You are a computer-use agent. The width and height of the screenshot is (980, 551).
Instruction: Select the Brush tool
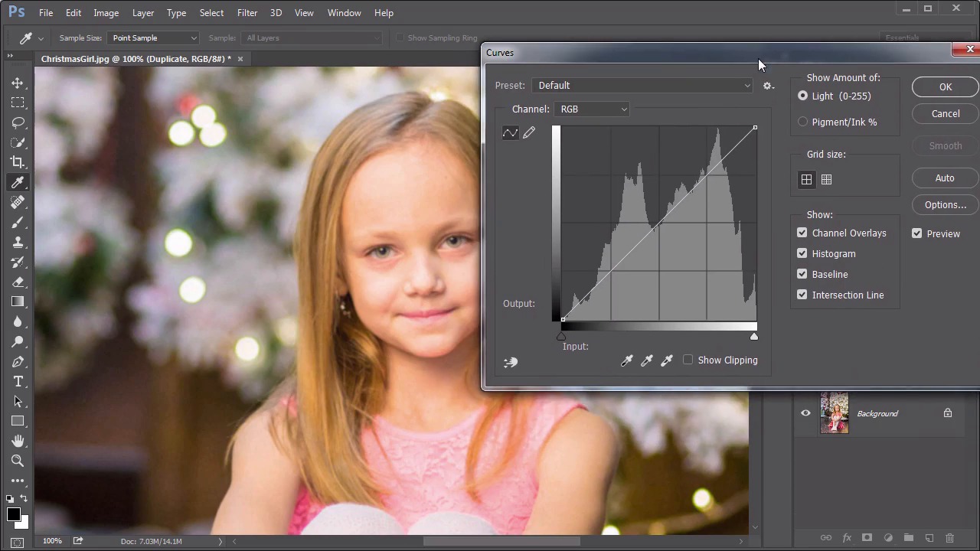click(x=18, y=222)
